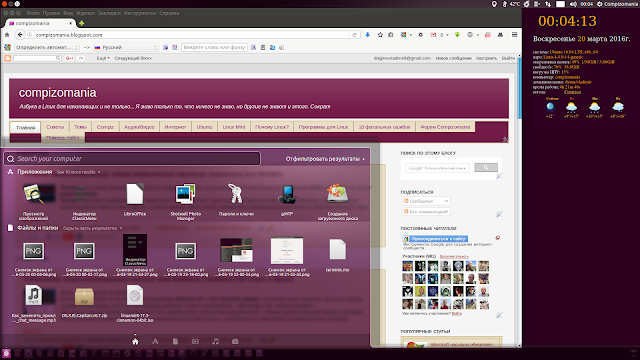Viewport: 640px width, 360px height.
Task: Click the system volume icon in top panel
Action: click(x=573, y=4)
